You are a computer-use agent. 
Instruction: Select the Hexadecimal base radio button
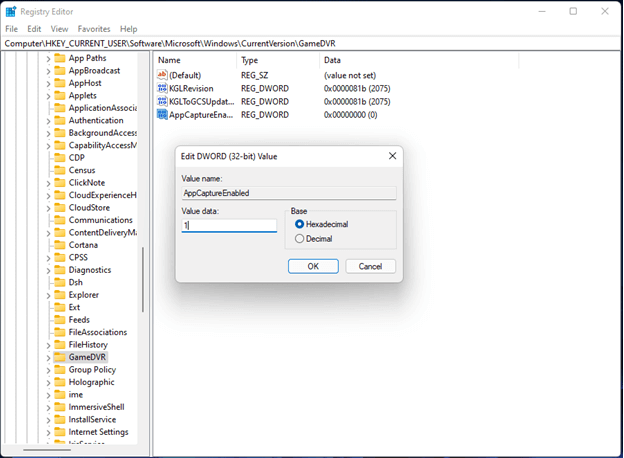tap(299, 224)
